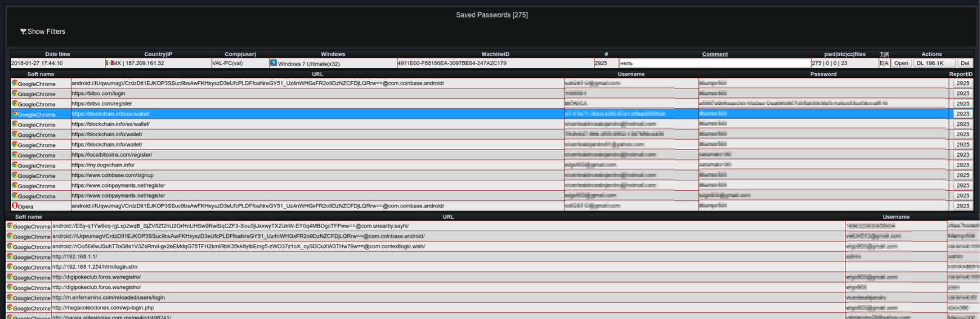This screenshot has width=980, height=319.
Task: Click the Opera icon in Soft name column
Action: click(15, 206)
